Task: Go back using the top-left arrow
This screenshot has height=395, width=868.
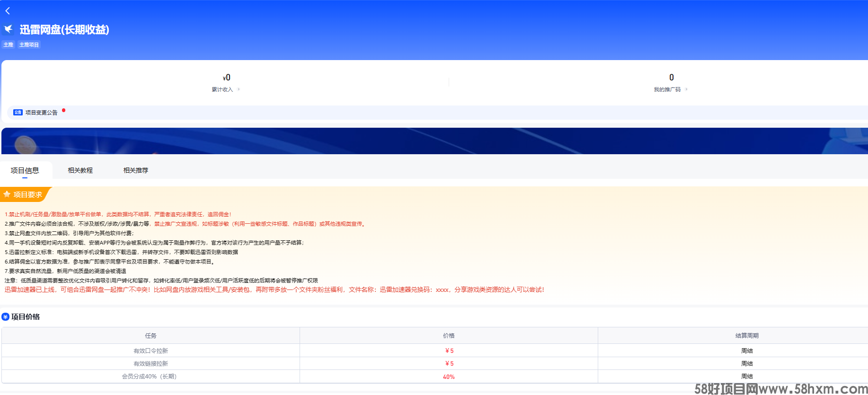Action: coord(8,10)
